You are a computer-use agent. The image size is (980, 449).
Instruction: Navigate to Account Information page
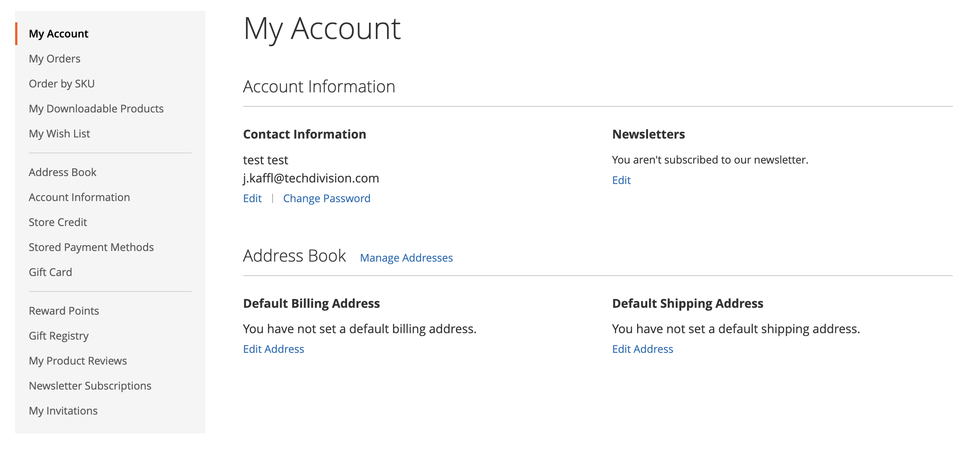(x=79, y=196)
